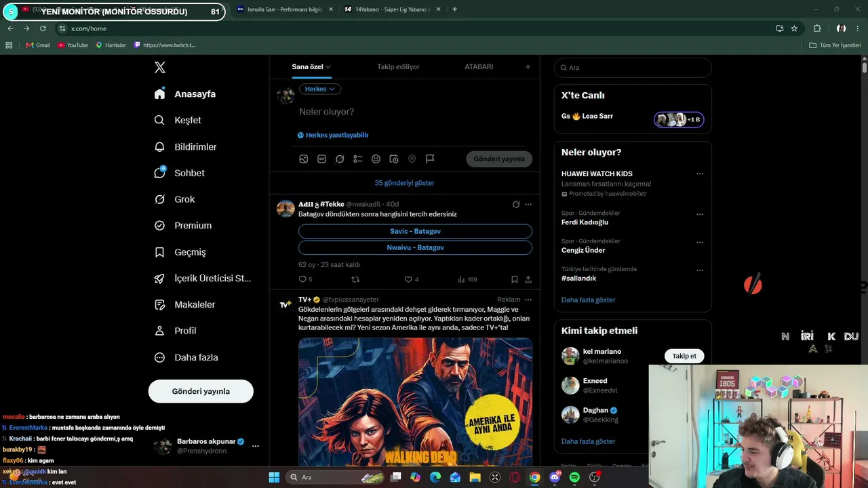This screenshot has width=868, height=488.
Task: Open more options on the TV+ ad
Action: coord(528,299)
